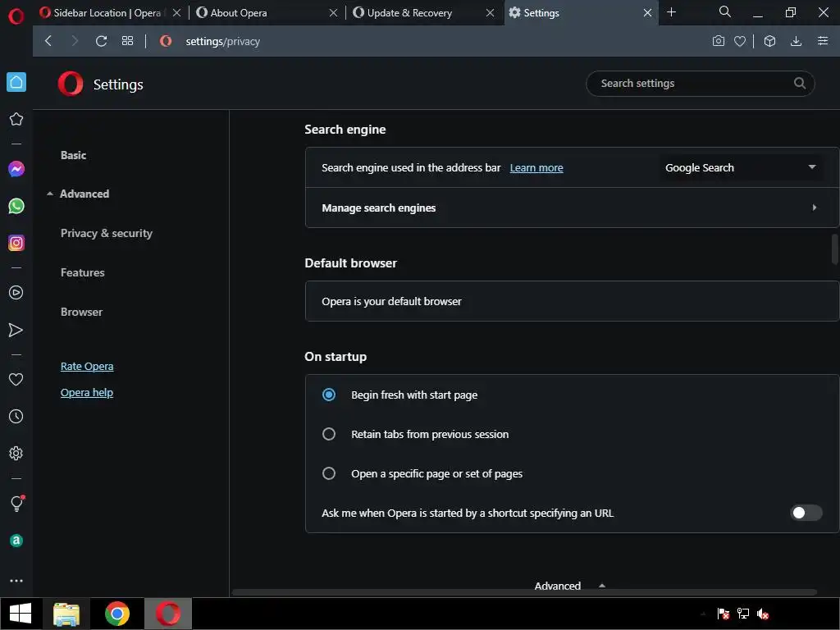This screenshot has height=630, width=840.
Task: Switch to Sidebar Location tab
Action: pos(107,12)
